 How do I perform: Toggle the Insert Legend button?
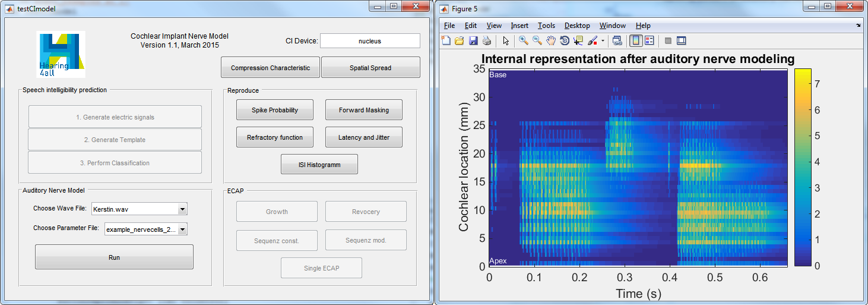pos(649,40)
